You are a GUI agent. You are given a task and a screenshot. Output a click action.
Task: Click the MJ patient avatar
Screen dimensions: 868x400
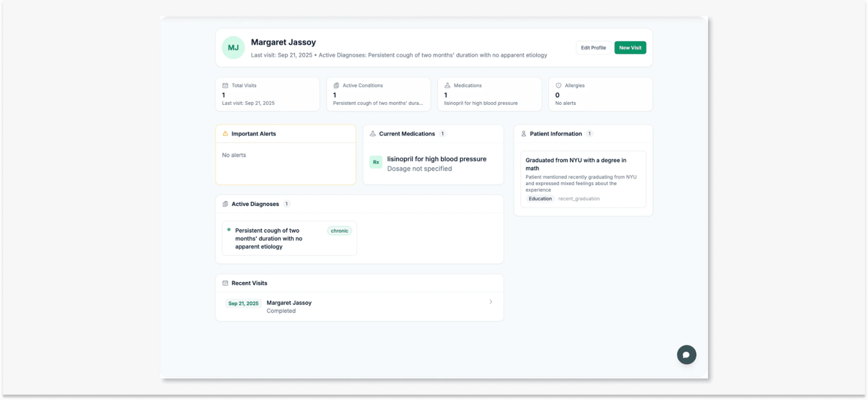click(x=233, y=47)
